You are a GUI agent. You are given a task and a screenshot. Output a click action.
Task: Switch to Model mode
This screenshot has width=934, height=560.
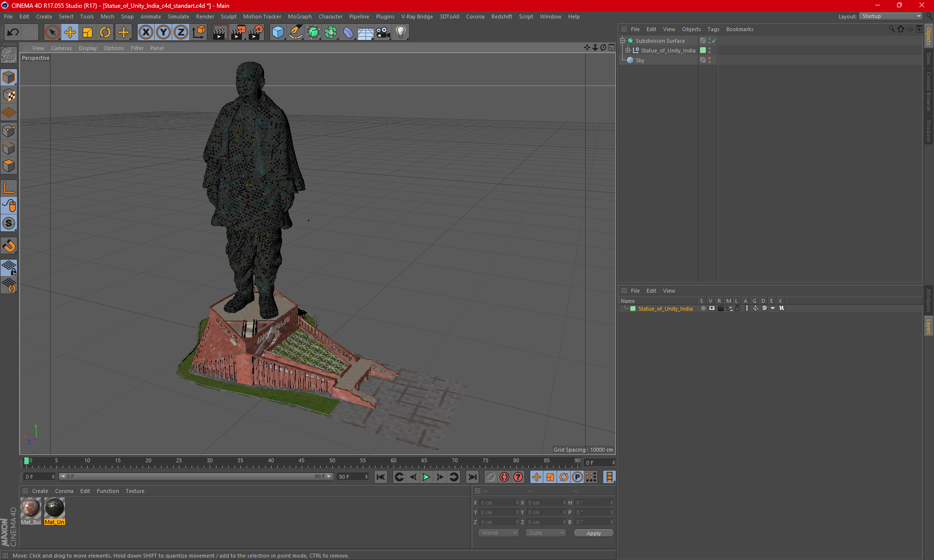click(9, 77)
